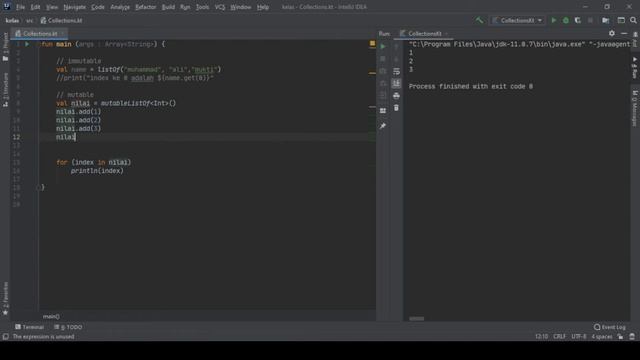Open the Code menu
Screen dimensions: 640x360
(98, 7)
